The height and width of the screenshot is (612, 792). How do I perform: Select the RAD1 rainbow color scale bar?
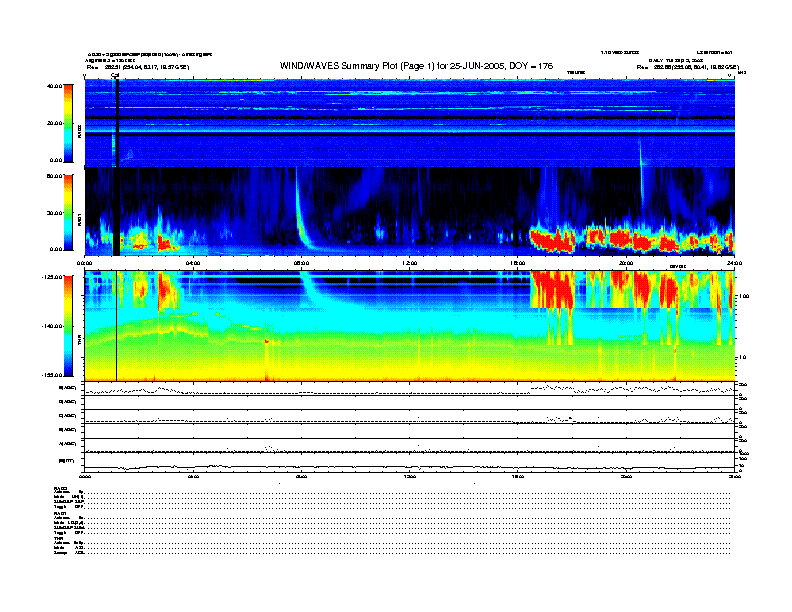[68, 213]
